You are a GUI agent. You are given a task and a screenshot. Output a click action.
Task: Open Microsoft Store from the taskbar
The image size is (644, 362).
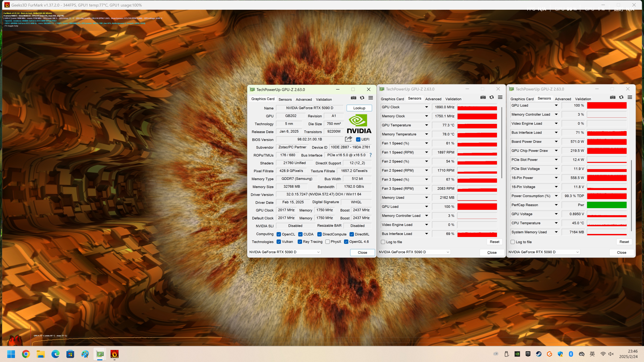70,354
